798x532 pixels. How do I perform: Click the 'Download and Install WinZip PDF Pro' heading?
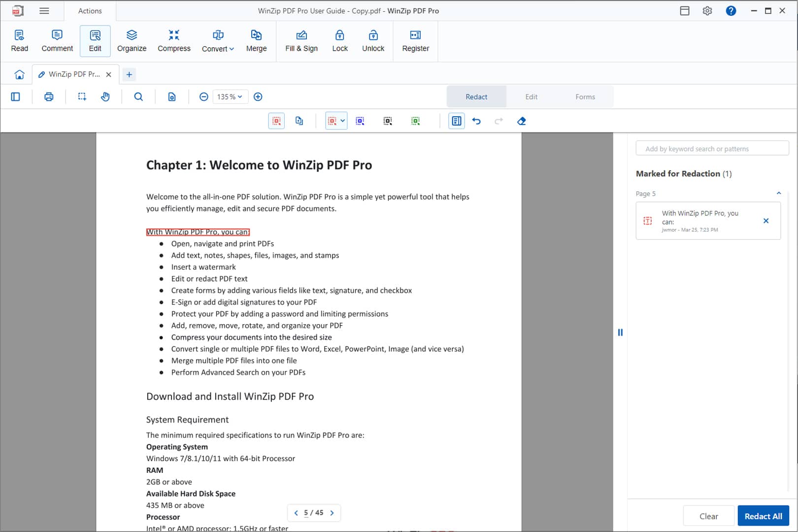coord(230,397)
